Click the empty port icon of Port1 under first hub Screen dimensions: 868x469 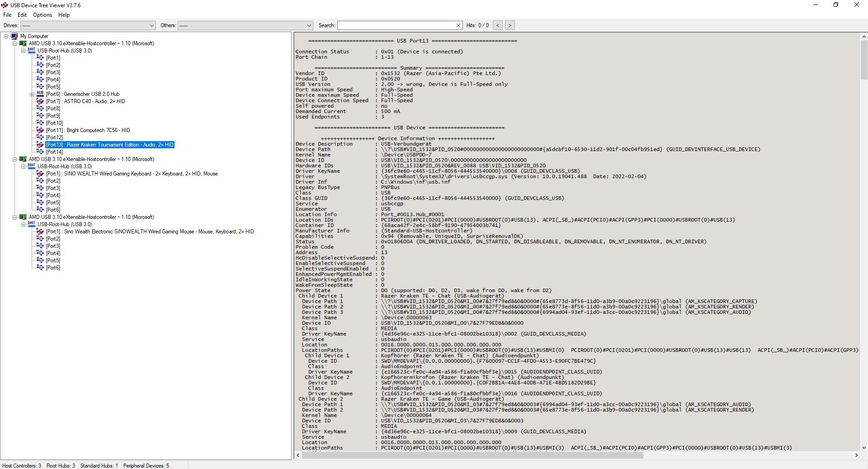40,58
